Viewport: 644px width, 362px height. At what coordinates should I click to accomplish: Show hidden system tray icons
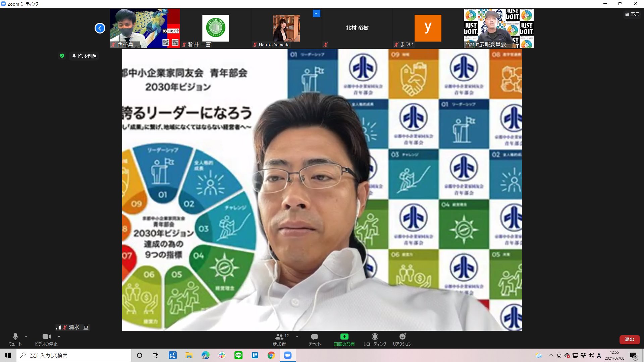pyautogui.click(x=551, y=355)
